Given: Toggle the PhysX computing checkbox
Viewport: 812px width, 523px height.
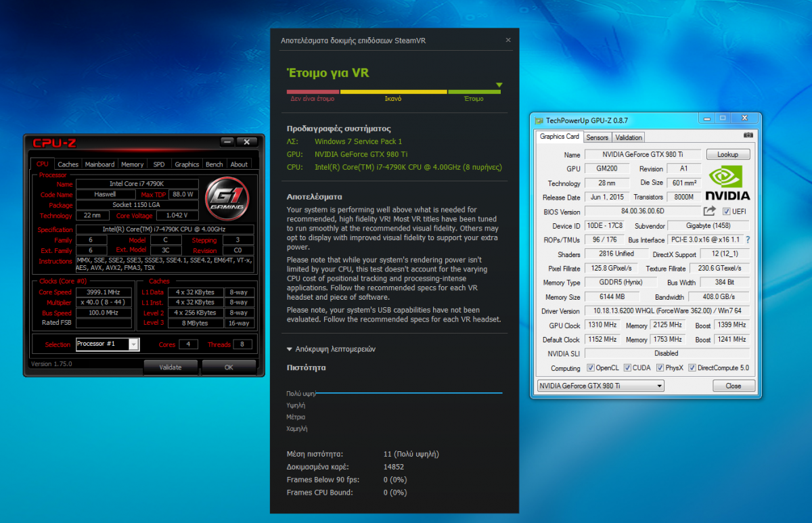Looking at the screenshot, I should (x=659, y=368).
